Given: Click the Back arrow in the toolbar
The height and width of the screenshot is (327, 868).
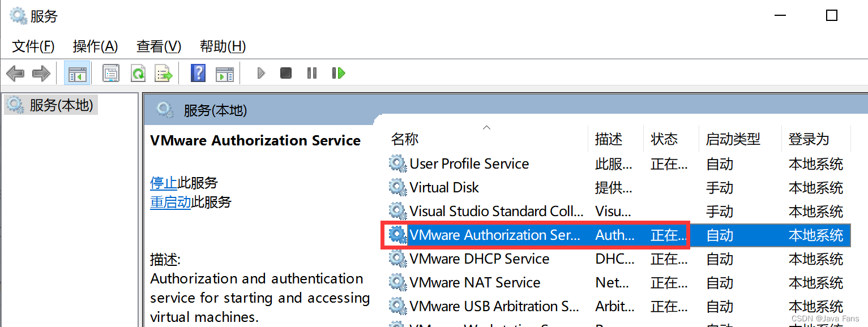Looking at the screenshot, I should pyautogui.click(x=15, y=73).
